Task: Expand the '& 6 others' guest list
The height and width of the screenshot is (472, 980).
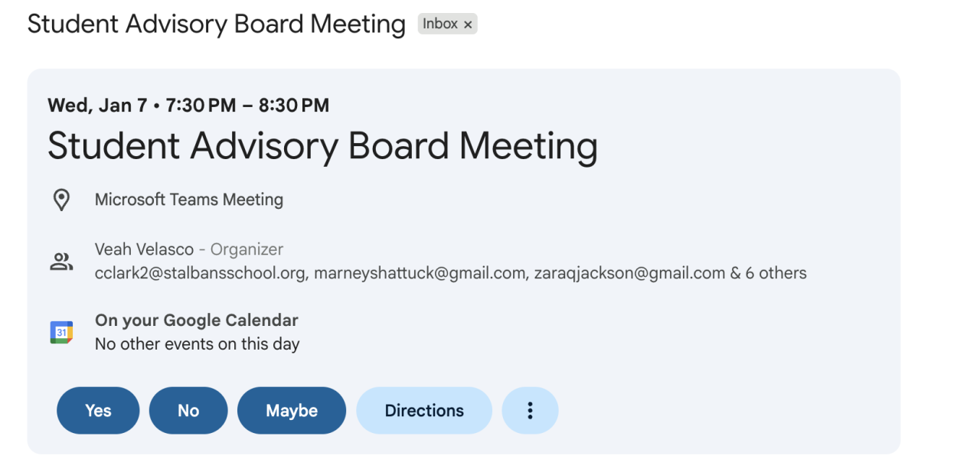Action: (x=768, y=273)
